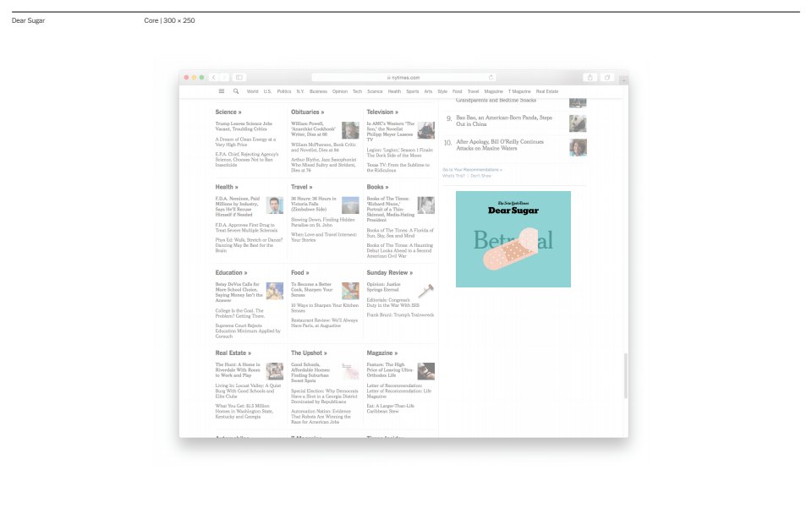Open the Politics navigation item

(284, 91)
